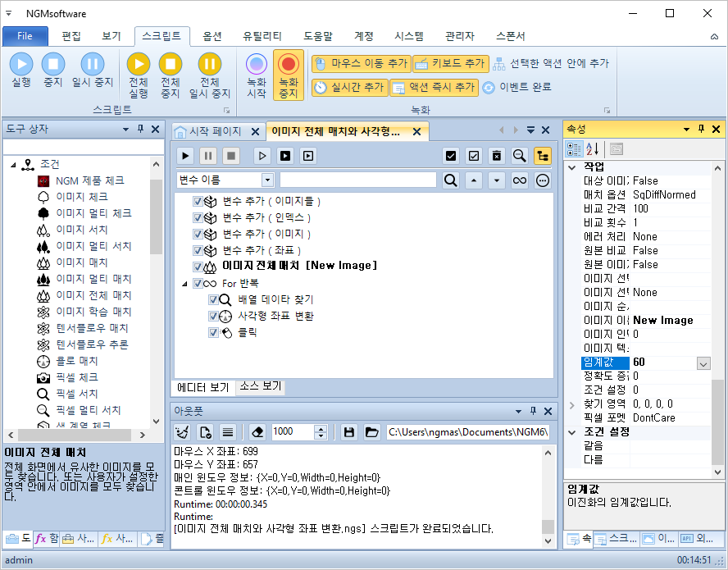Click the outlined play step button in editor toolbar
728x570 pixels.
(262, 156)
